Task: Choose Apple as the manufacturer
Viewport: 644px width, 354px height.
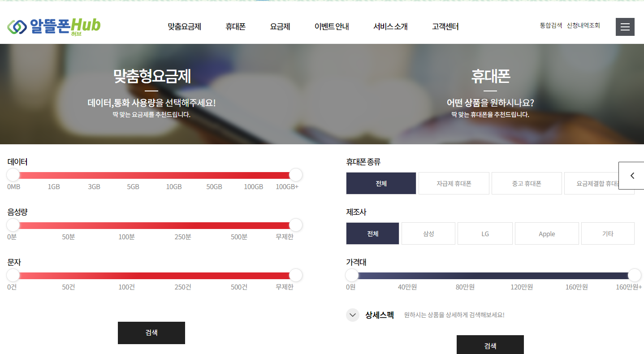Action: pos(547,233)
